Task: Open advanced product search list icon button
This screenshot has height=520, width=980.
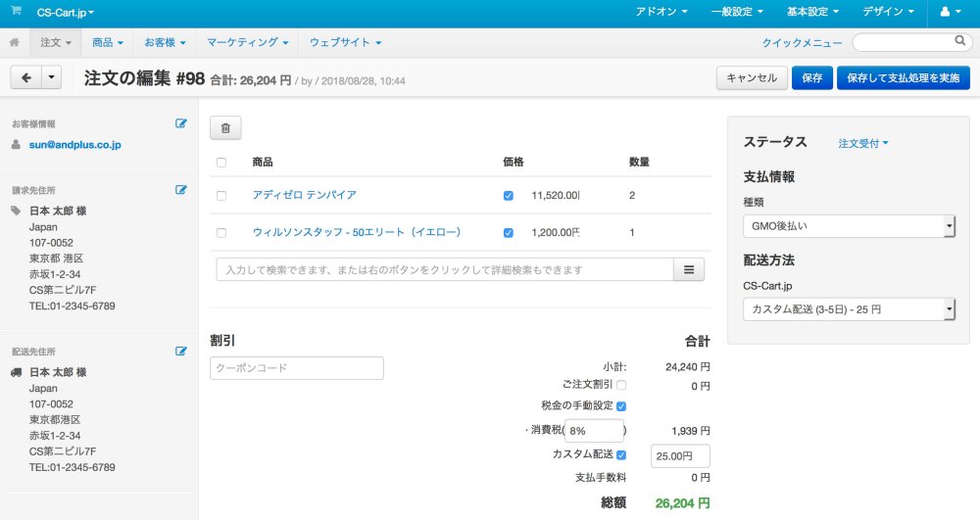Action: pyautogui.click(x=689, y=269)
